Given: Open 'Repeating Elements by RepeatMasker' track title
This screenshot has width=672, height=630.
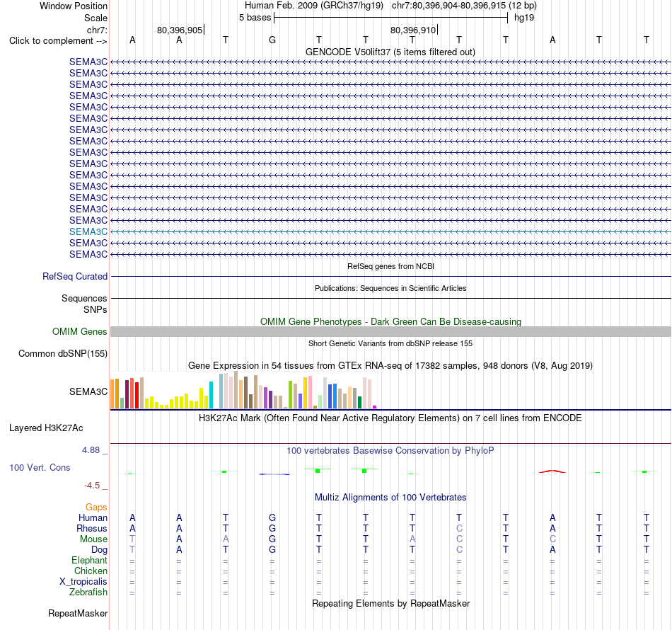Looking at the screenshot, I should coord(390,603).
